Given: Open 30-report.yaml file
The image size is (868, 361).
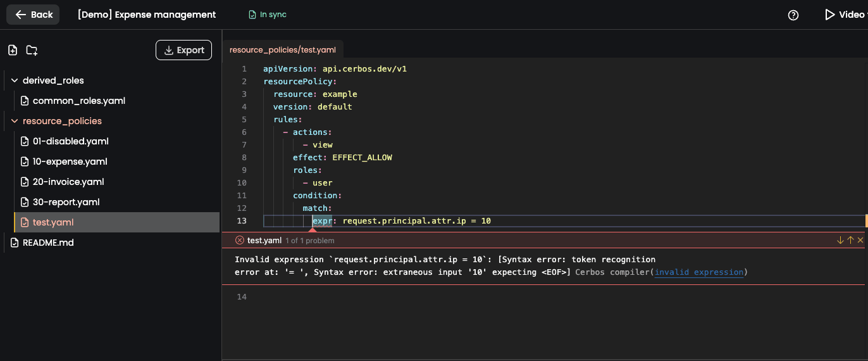Looking at the screenshot, I should point(66,202).
